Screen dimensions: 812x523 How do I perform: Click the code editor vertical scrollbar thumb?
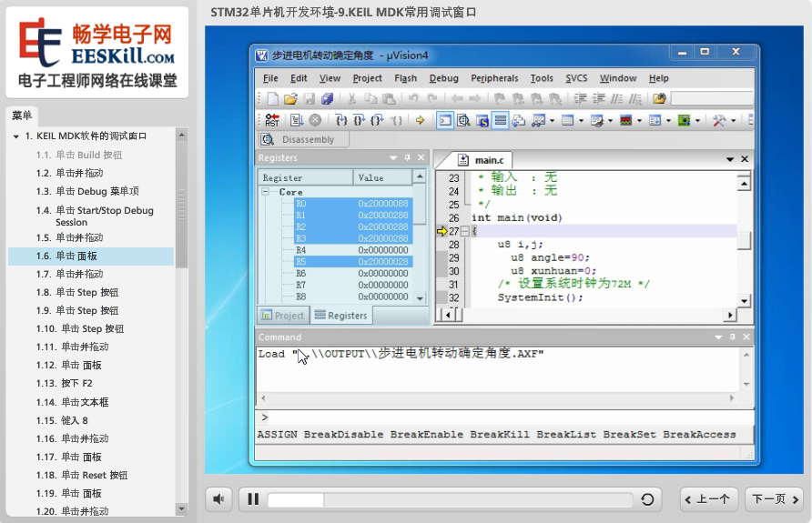coord(744,240)
